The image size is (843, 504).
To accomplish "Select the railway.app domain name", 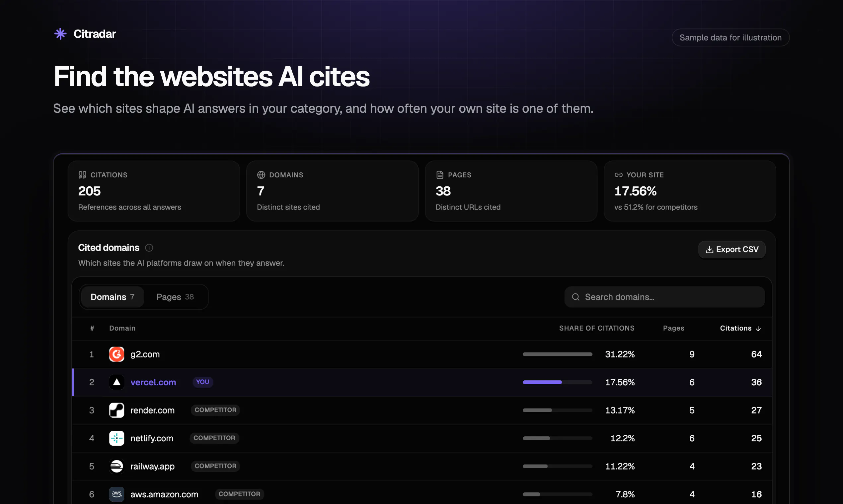I will pyautogui.click(x=153, y=466).
